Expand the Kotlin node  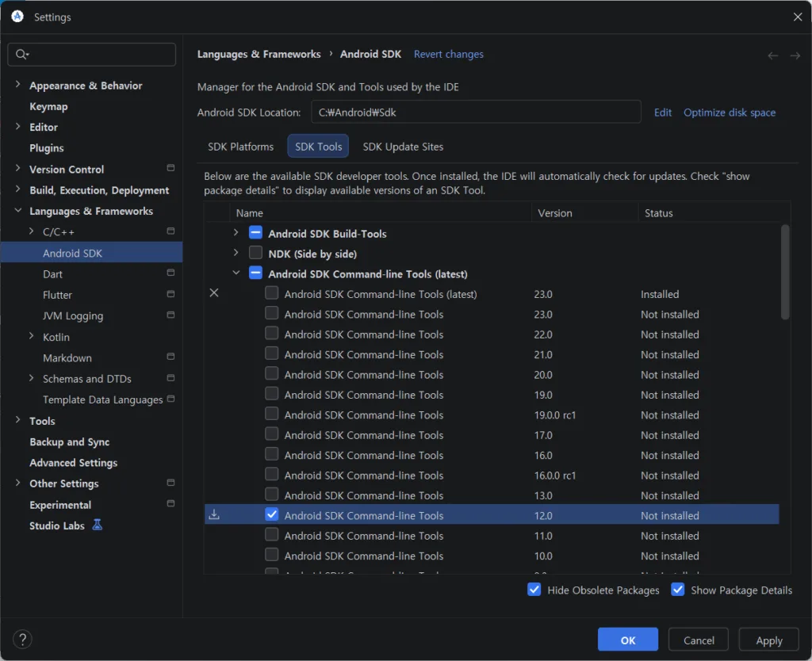[31, 336]
